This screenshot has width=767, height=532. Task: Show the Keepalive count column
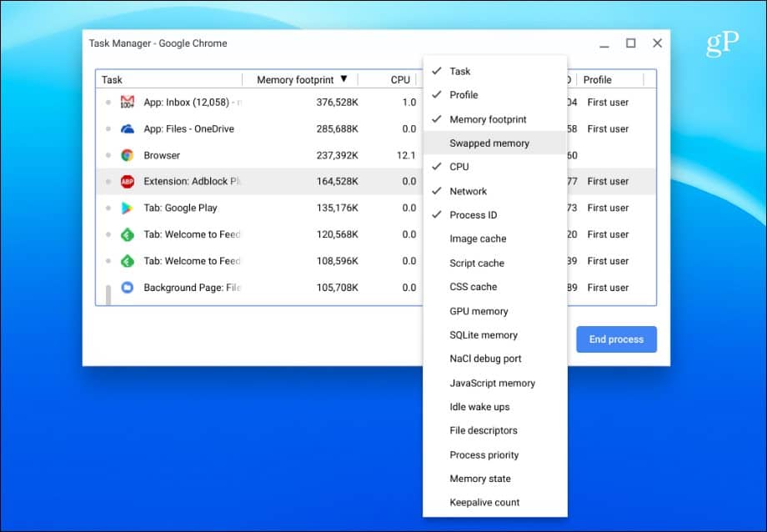click(x=495, y=503)
